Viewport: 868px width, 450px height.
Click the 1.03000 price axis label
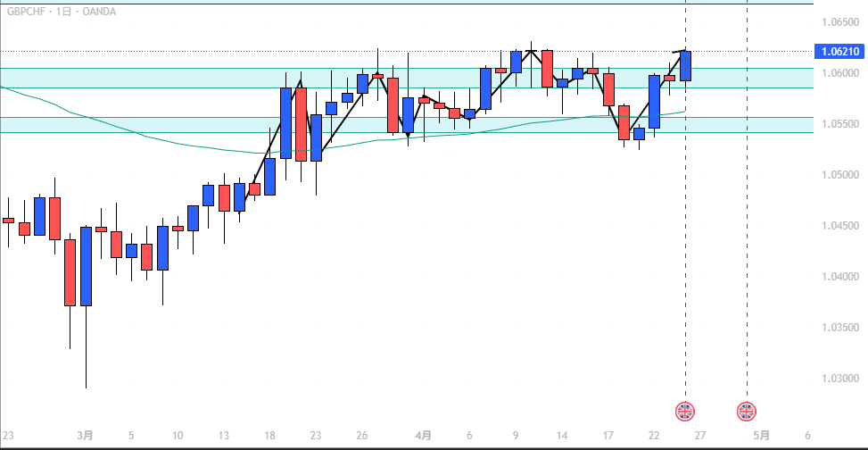pos(839,379)
